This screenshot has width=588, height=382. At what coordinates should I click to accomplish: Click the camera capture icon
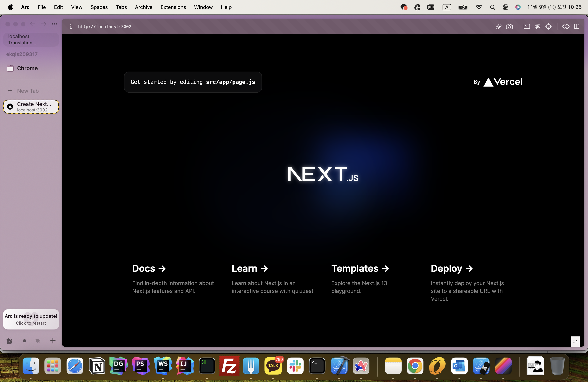[x=509, y=26]
